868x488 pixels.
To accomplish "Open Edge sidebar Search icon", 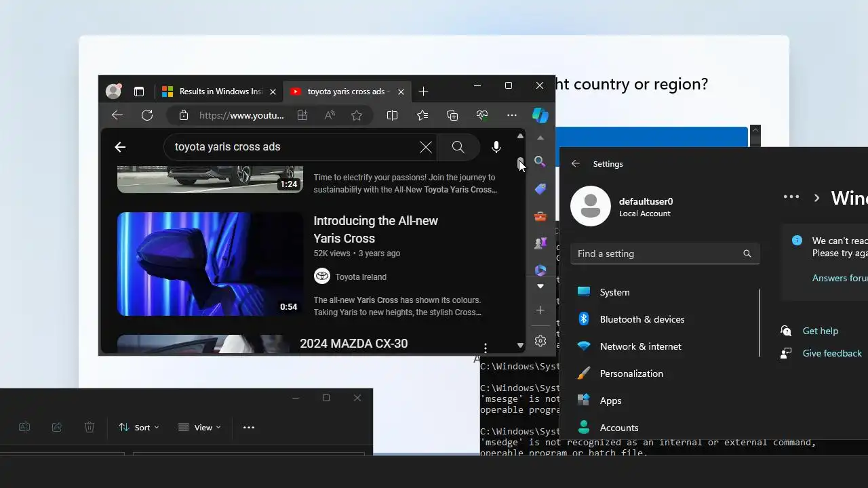I will click(540, 161).
